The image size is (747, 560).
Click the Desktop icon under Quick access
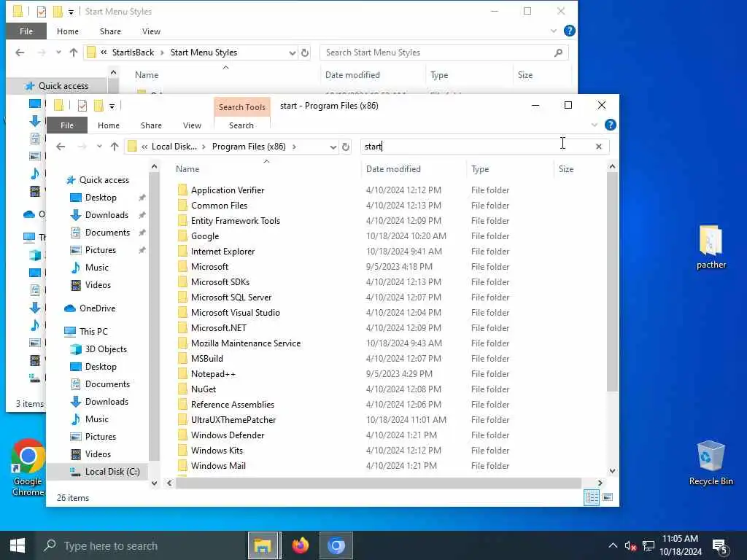(x=76, y=198)
